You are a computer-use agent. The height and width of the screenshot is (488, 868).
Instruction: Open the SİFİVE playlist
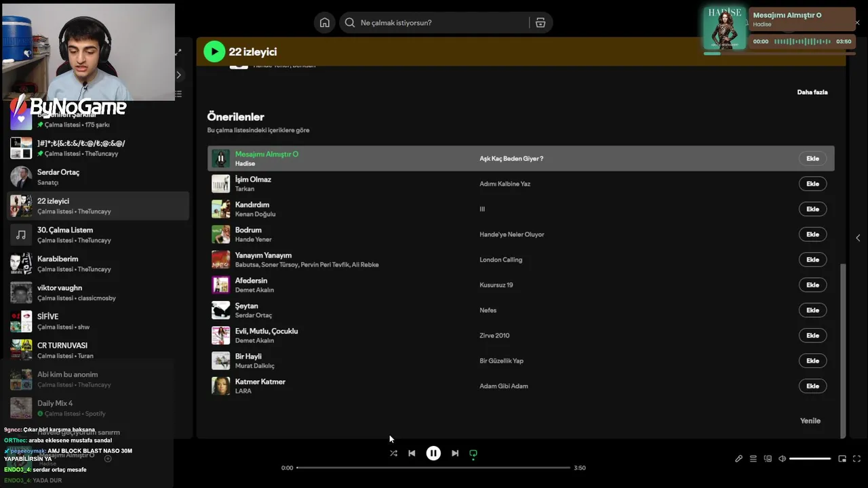coord(98,321)
